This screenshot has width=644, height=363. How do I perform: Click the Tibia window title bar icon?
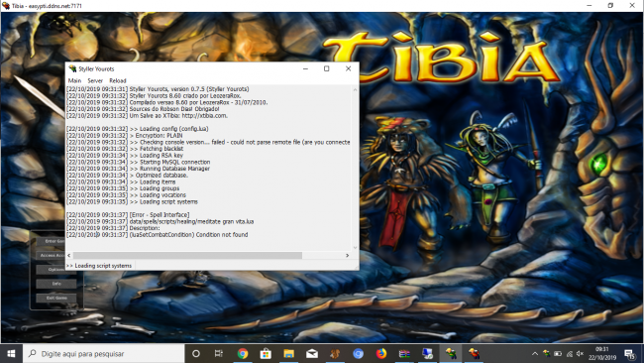click(6, 6)
